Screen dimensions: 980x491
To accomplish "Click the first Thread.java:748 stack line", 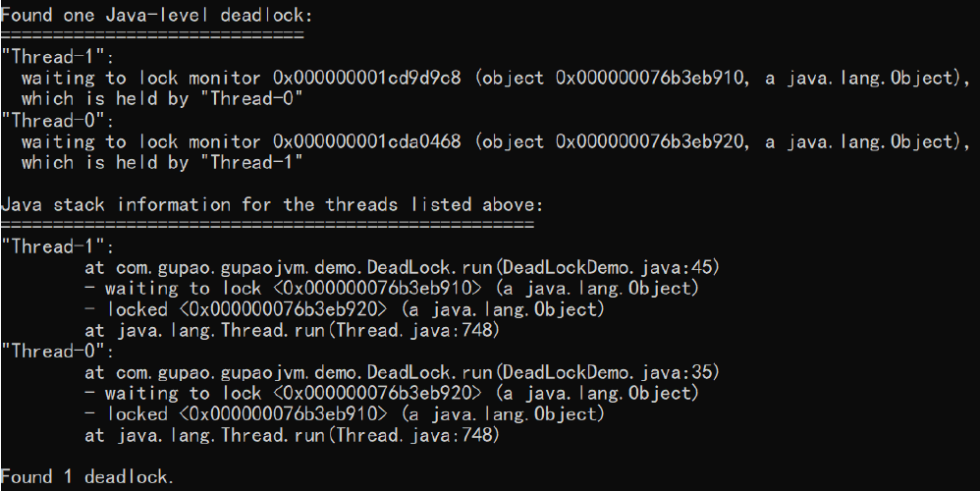I will point(293,330).
